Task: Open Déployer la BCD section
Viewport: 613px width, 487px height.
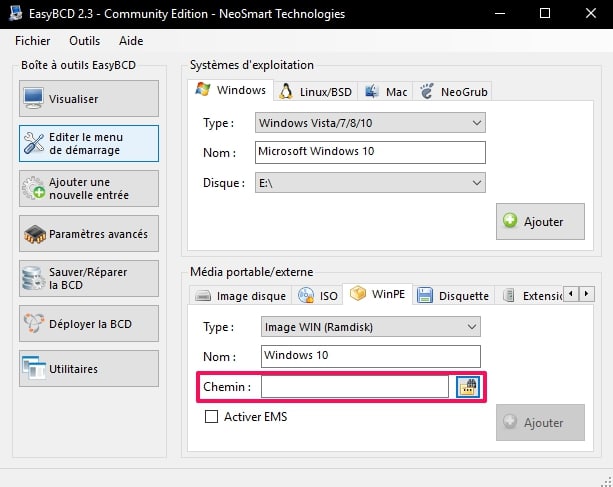Action: coord(89,323)
